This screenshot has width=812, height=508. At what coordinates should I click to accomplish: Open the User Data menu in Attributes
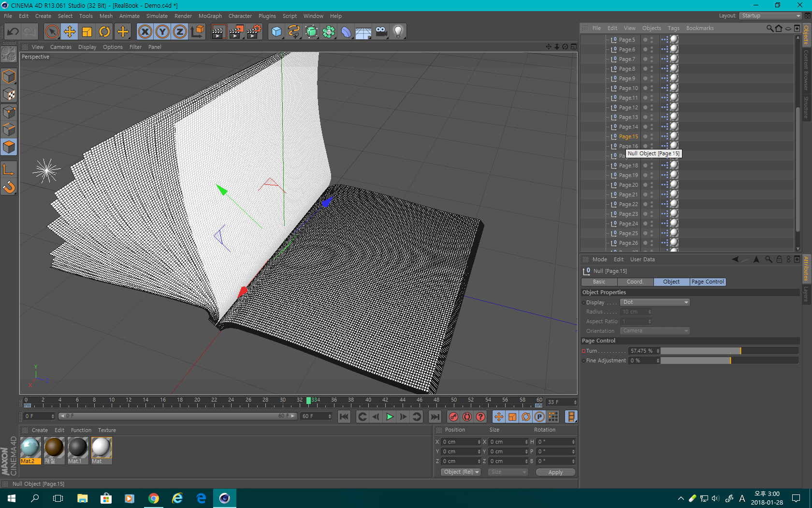tap(642, 259)
